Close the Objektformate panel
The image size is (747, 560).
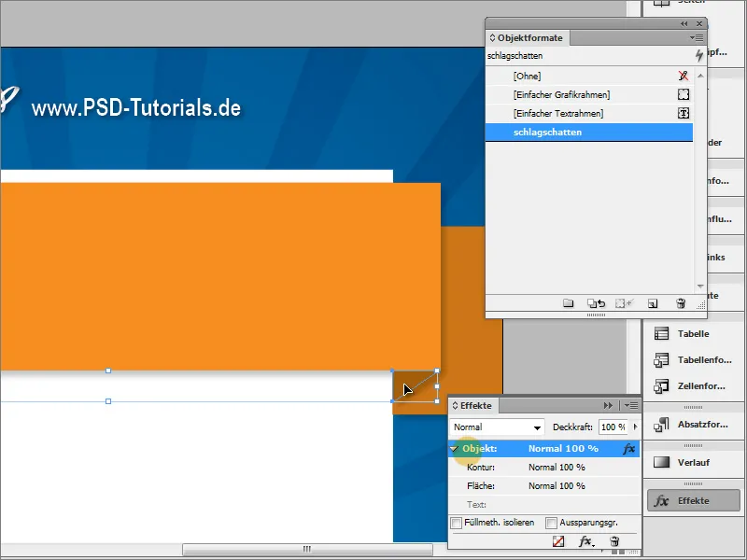pos(699,24)
